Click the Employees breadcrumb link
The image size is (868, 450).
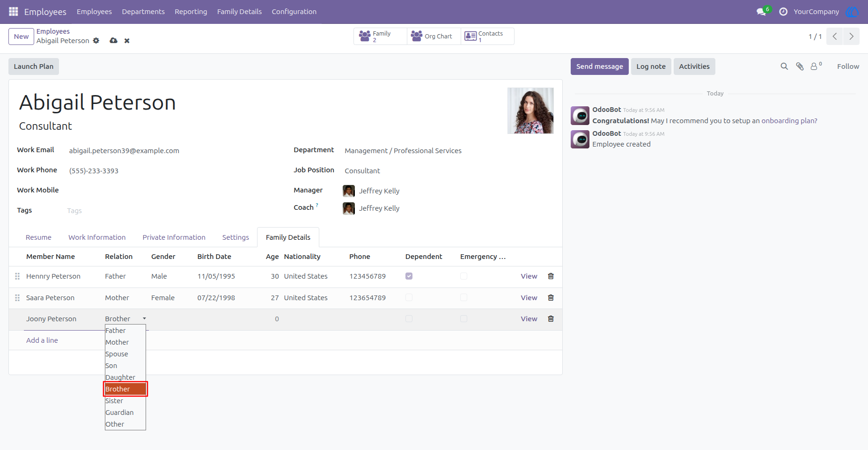click(x=53, y=31)
